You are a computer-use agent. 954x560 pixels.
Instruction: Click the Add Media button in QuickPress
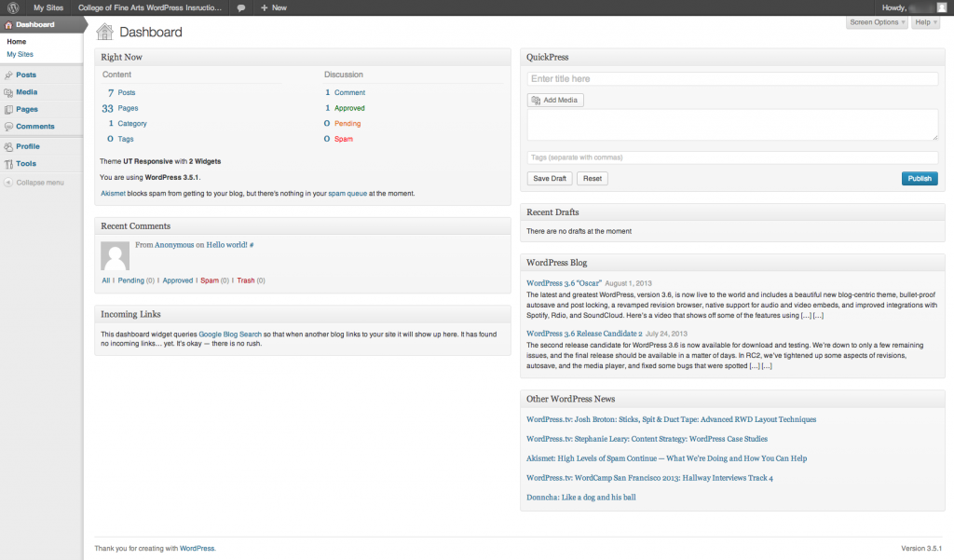(x=555, y=101)
